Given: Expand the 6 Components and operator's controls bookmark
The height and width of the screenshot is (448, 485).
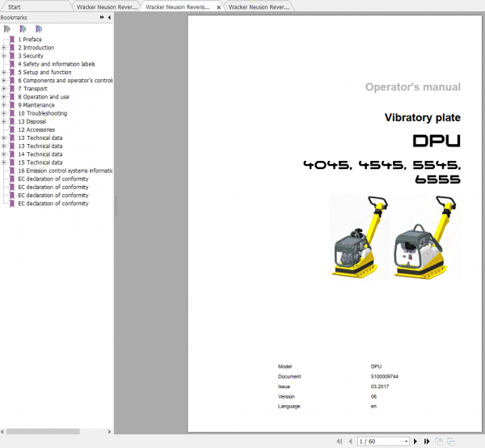Looking at the screenshot, I should pos(4,80).
